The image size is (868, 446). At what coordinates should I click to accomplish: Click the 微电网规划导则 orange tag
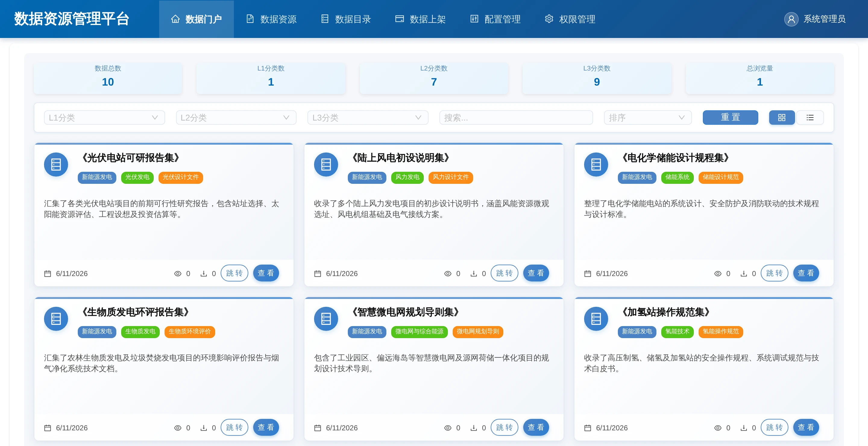tap(478, 331)
